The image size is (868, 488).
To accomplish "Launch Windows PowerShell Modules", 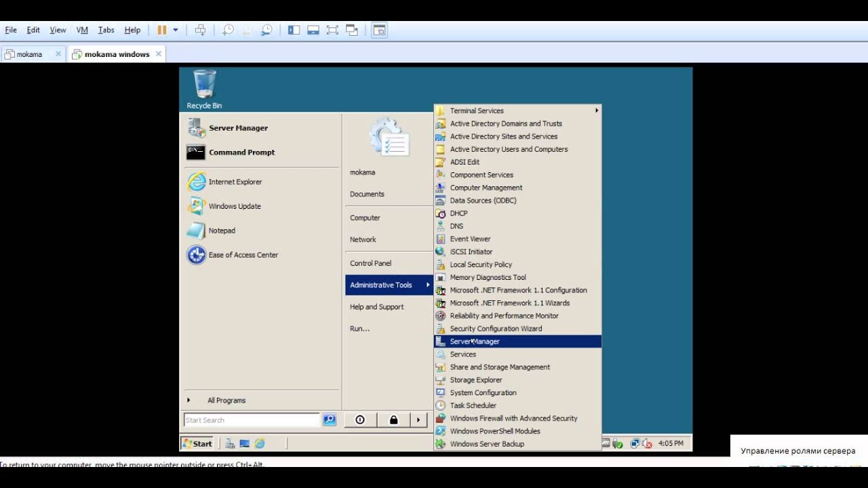I will click(517, 431).
